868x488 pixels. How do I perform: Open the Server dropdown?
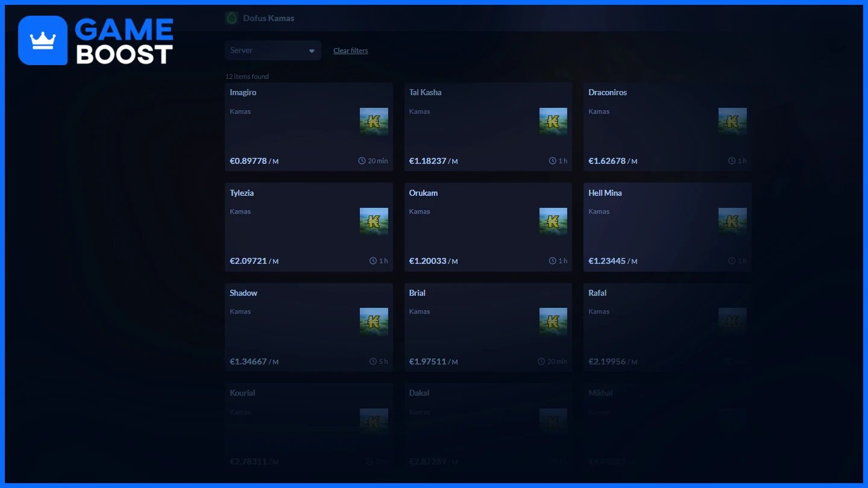coord(273,51)
